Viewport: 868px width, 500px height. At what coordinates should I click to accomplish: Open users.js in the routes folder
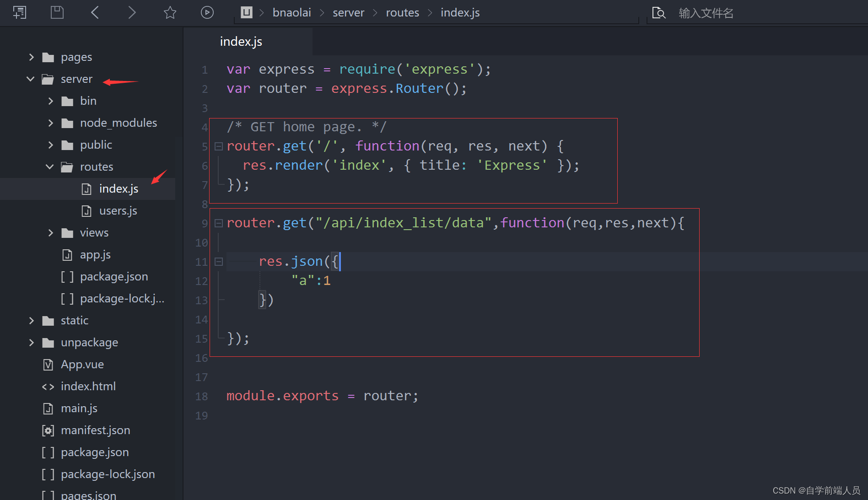[118, 210]
